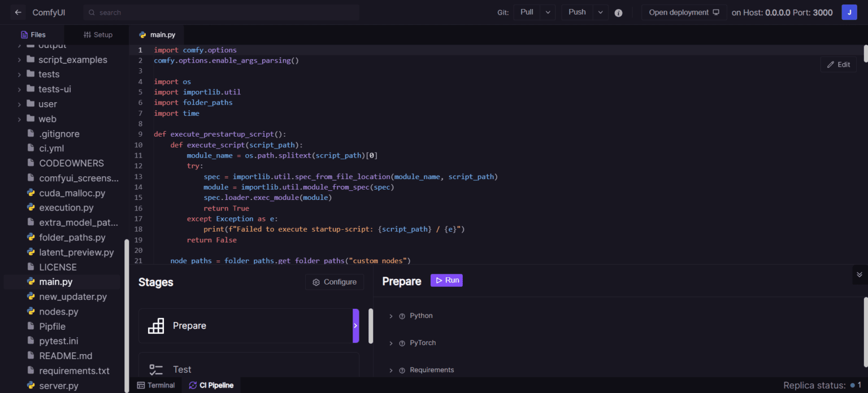Switch to the Terminal tab
The width and height of the screenshot is (868, 393).
156,385
